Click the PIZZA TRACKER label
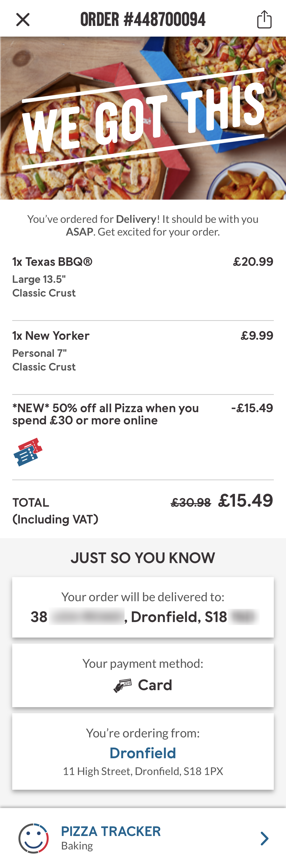The image size is (286, 868). pos(111,831)
